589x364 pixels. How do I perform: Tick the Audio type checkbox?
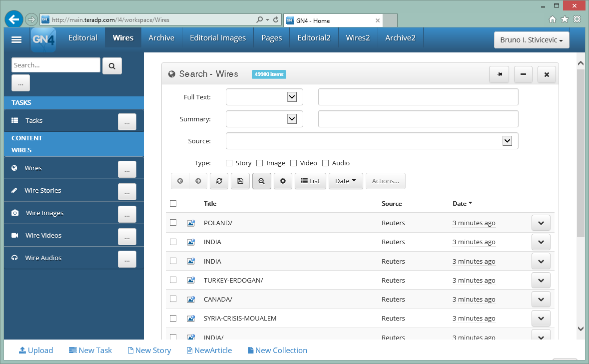point(325,163)
